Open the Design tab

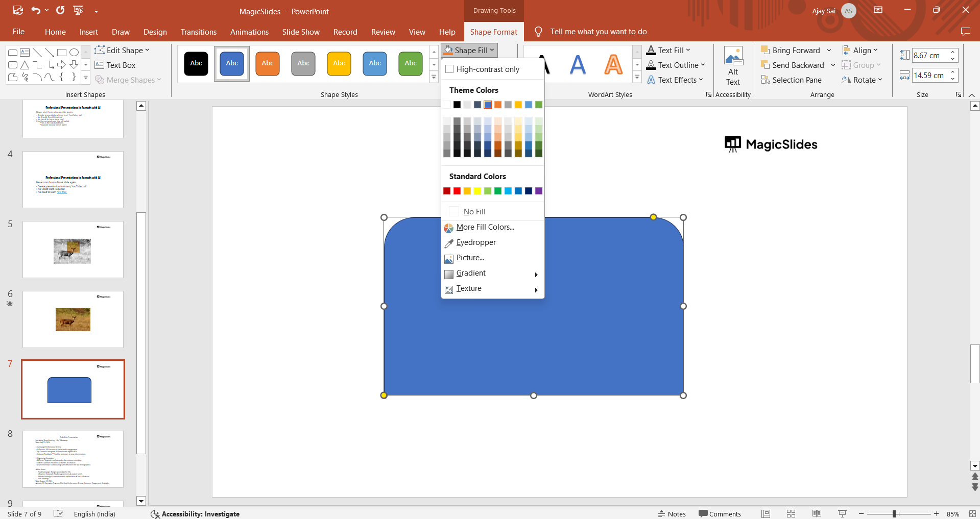tap(155, 32)
